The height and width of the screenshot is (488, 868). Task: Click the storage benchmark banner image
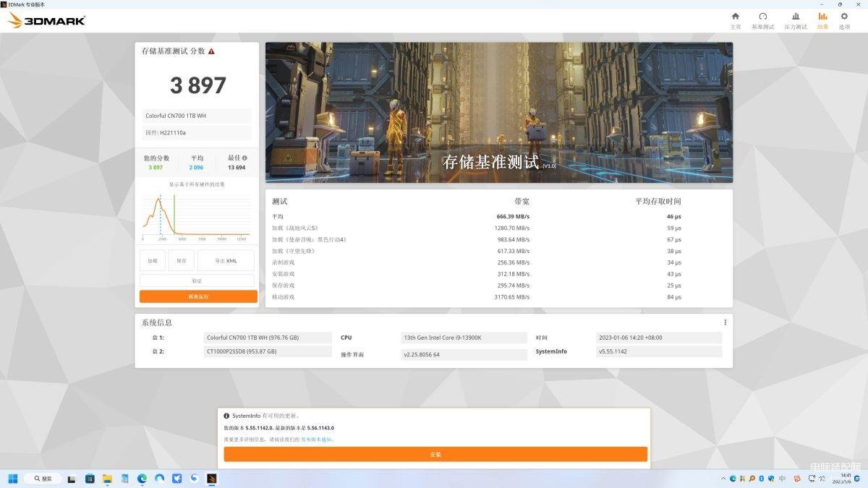[499, 112]
